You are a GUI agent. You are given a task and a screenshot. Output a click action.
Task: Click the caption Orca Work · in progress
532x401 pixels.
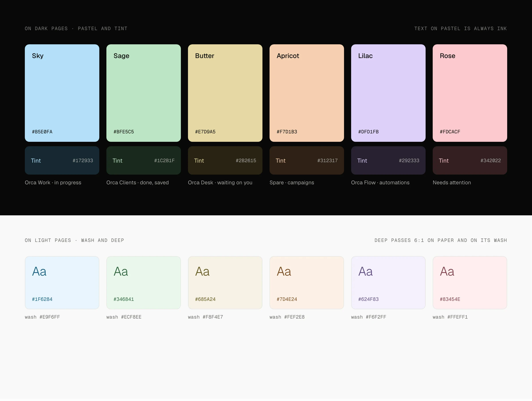(53, 183)
